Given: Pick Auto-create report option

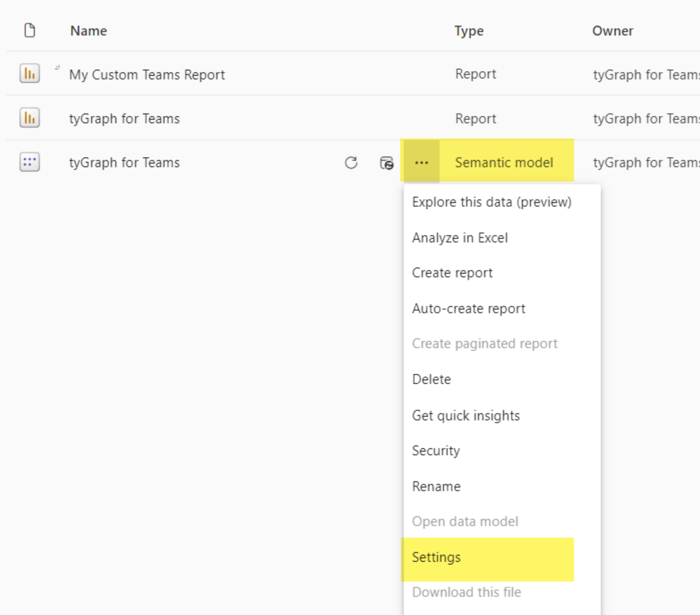Looking at the screenshot, I should tap(468, 308).
